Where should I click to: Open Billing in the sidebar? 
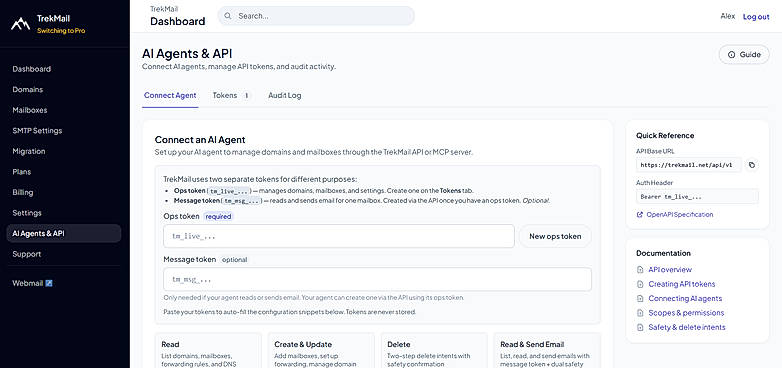click(64, 192)
